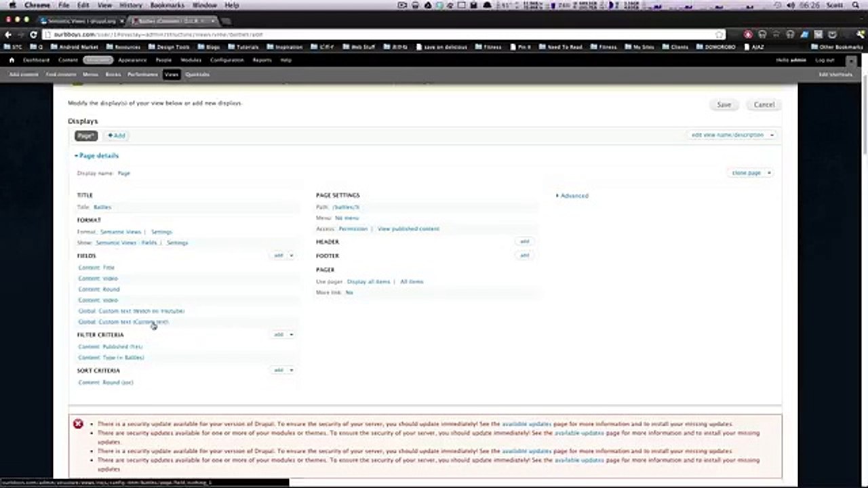
Task: Open the Window menu in menu bar
Action: point(205,5)
